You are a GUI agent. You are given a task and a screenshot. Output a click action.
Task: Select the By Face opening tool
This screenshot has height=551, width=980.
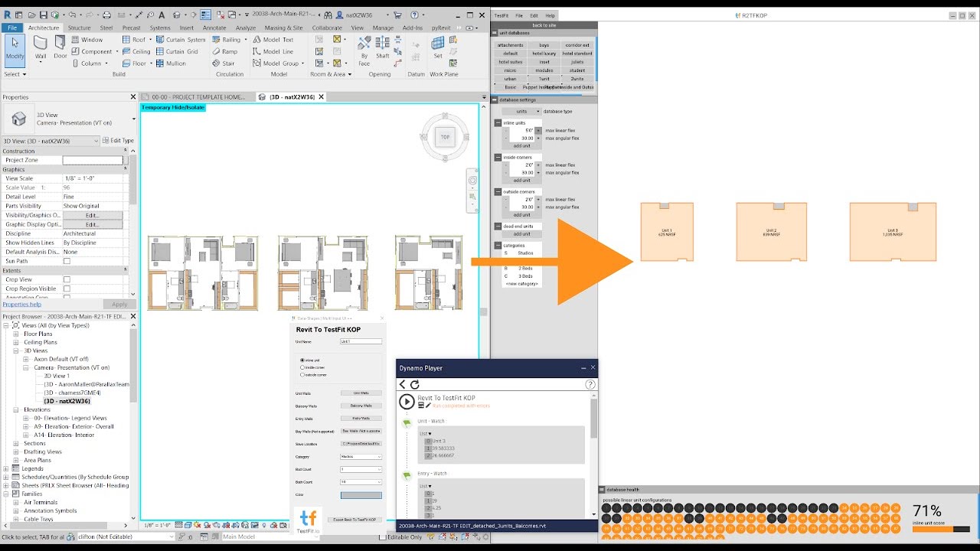coord(364,50)
